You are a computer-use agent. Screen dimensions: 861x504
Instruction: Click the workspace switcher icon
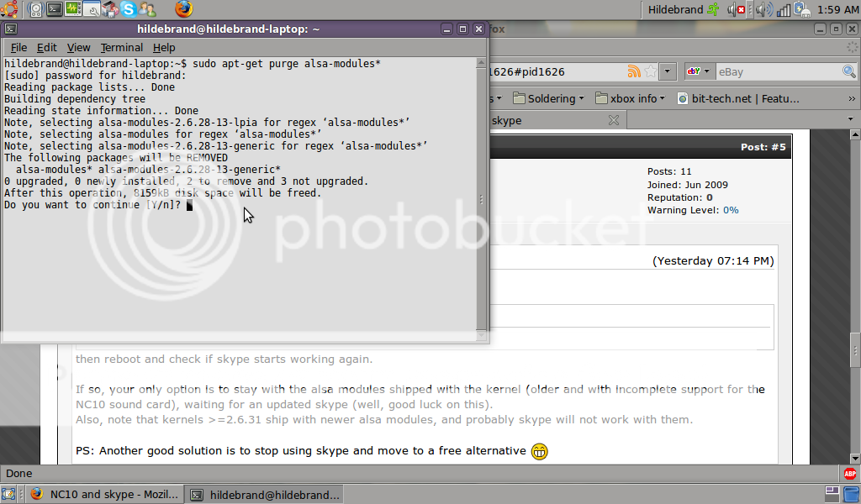[832, 493]
